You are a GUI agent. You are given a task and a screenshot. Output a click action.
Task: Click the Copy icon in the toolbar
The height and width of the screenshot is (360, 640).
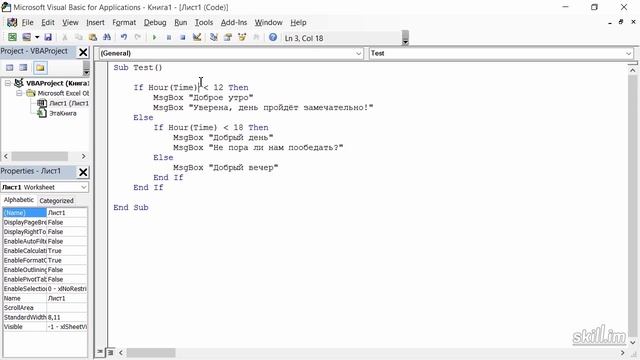78,38
